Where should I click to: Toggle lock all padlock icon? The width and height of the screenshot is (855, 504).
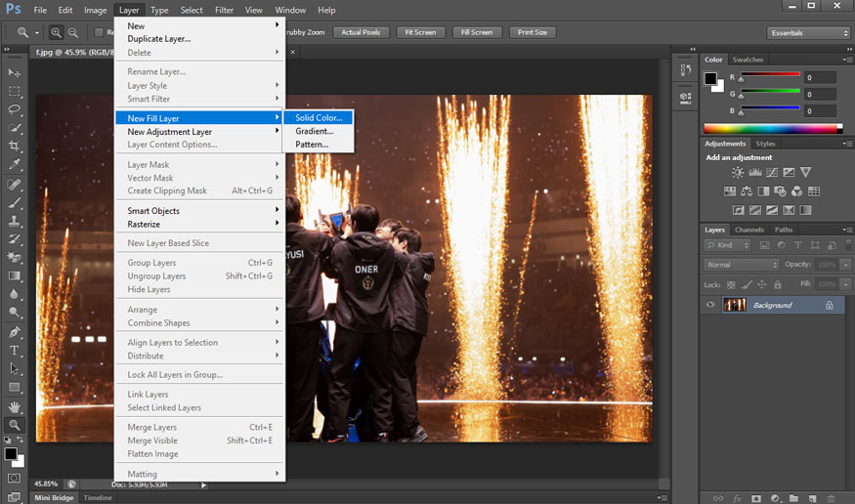point(778,284)
